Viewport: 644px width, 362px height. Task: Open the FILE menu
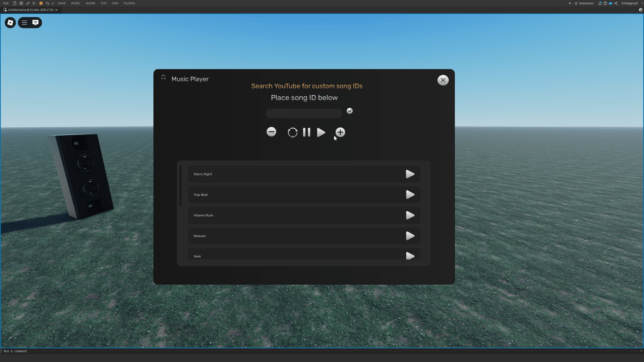(x=6, y=3)
